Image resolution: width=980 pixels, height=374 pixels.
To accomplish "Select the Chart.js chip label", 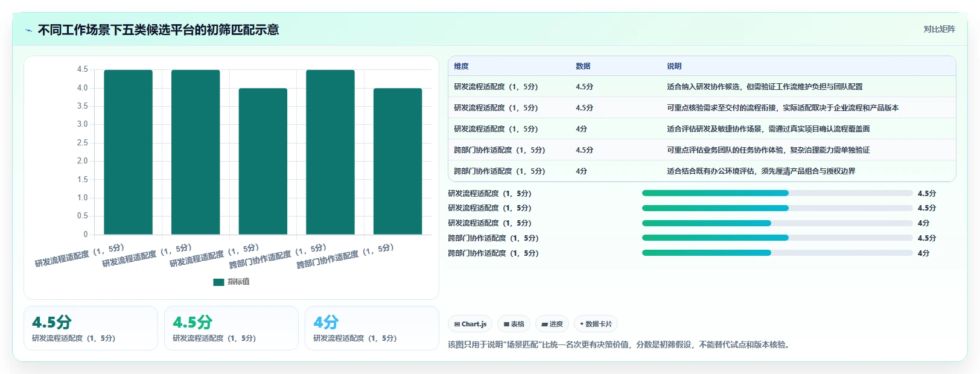I will pos(474,324).
